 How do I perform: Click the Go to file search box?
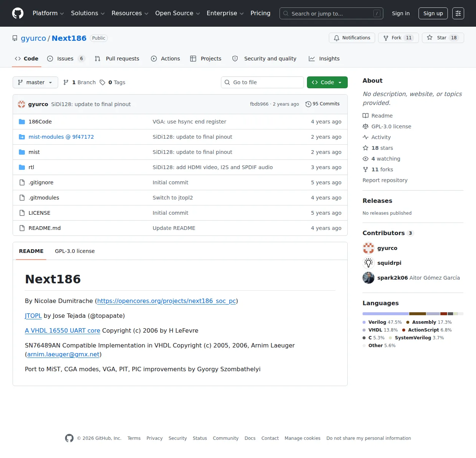click(262, 82)
